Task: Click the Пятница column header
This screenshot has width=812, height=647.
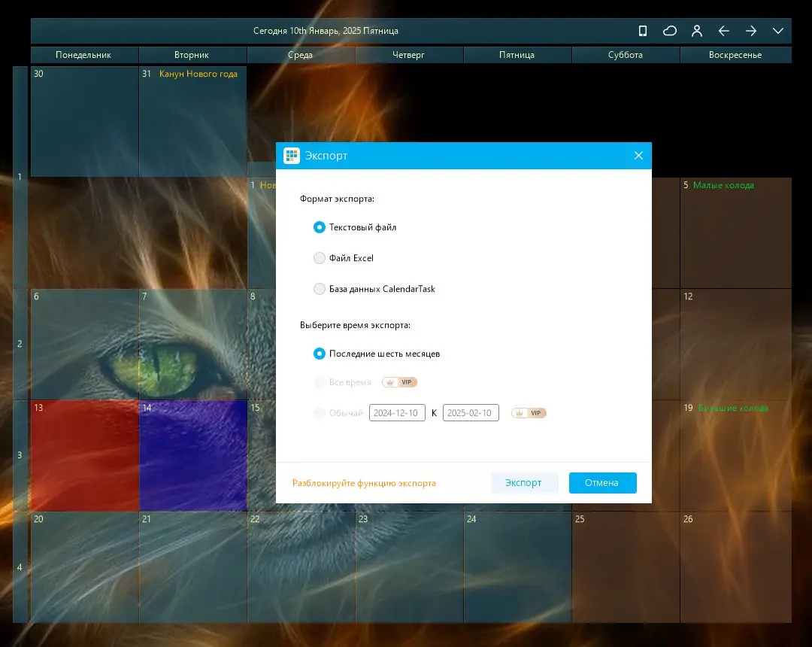Action: tap(517, 54)
